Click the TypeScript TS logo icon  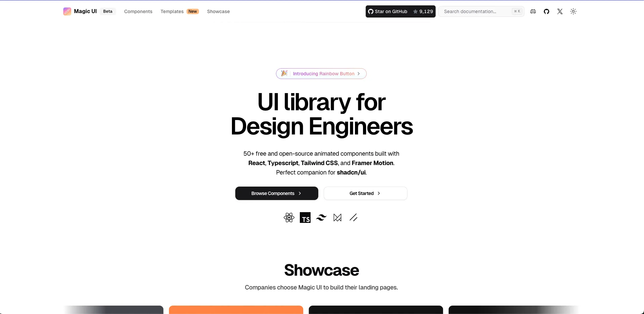(x=305, y=218)
